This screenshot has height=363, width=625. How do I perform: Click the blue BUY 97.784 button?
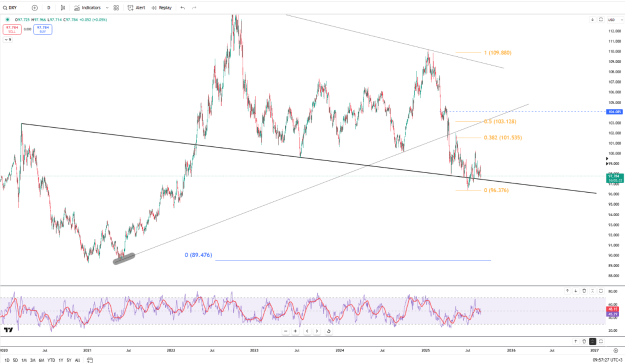(x=43, y=29)
